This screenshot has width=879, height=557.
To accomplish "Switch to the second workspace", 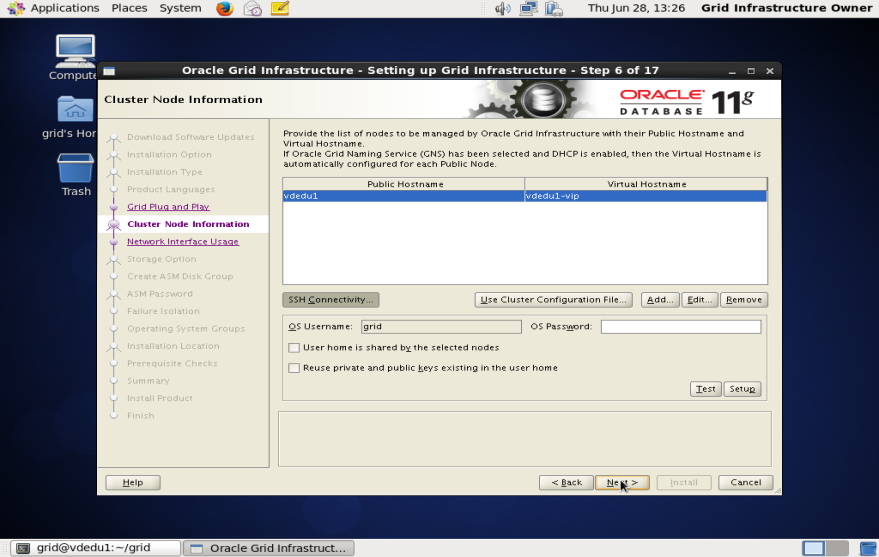I will [837, 548].
